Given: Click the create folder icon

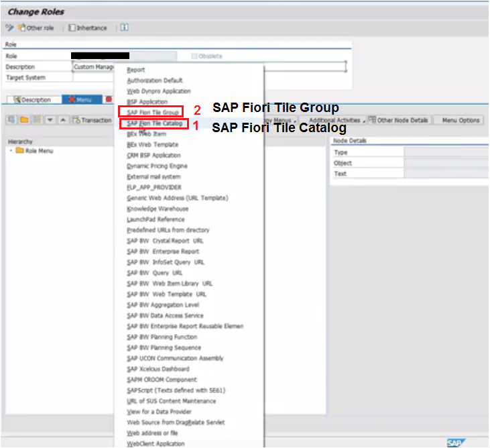Looking at the screenshot, I should (24, 120).
